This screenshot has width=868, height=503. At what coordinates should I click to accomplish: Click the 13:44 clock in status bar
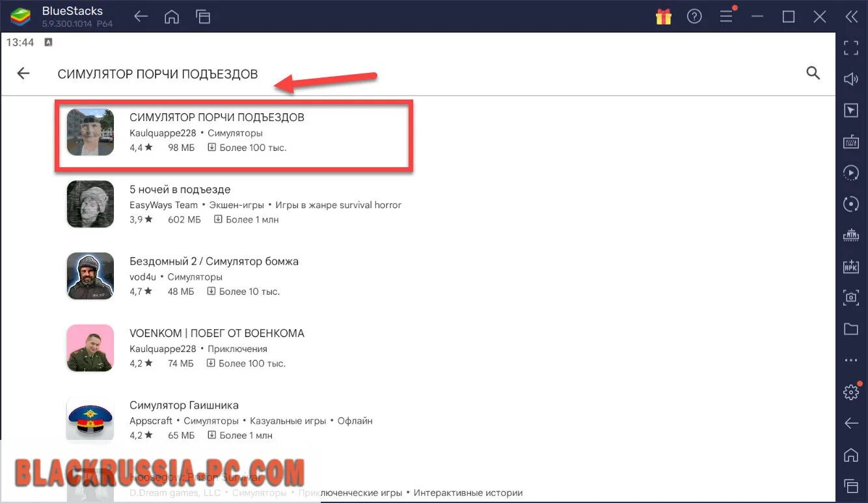tap(20, 42)
